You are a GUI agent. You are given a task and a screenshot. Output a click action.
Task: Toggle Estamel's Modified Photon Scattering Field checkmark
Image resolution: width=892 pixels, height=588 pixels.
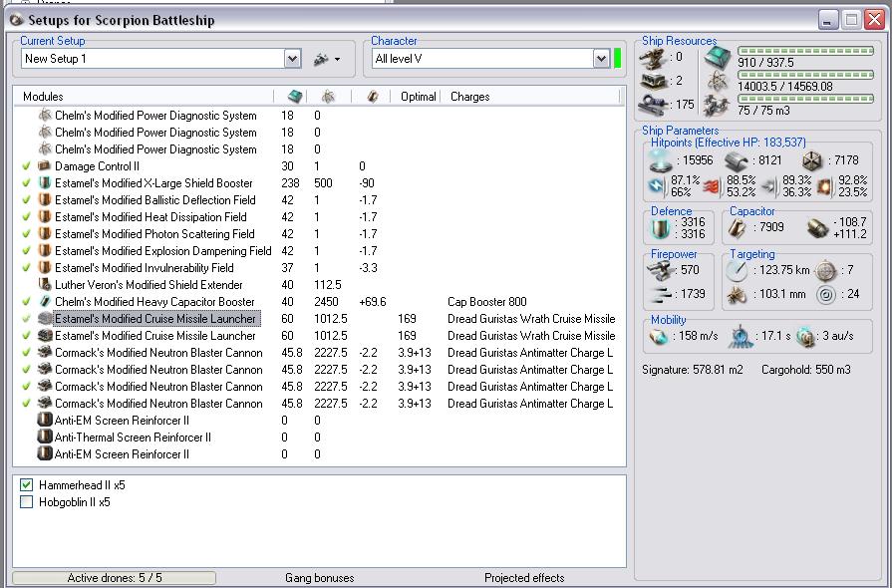click(26, 234)
